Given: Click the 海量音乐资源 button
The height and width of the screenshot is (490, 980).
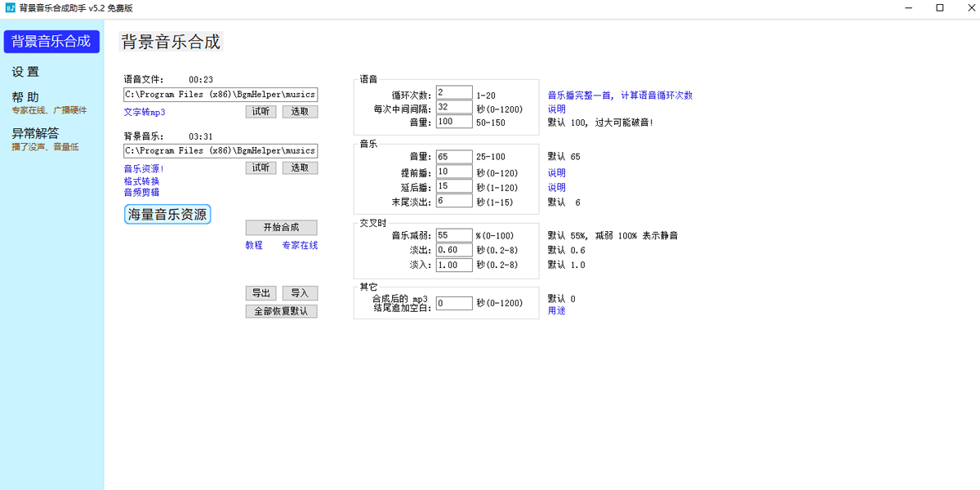Looking at the screenshot, I should click(167, 213).
